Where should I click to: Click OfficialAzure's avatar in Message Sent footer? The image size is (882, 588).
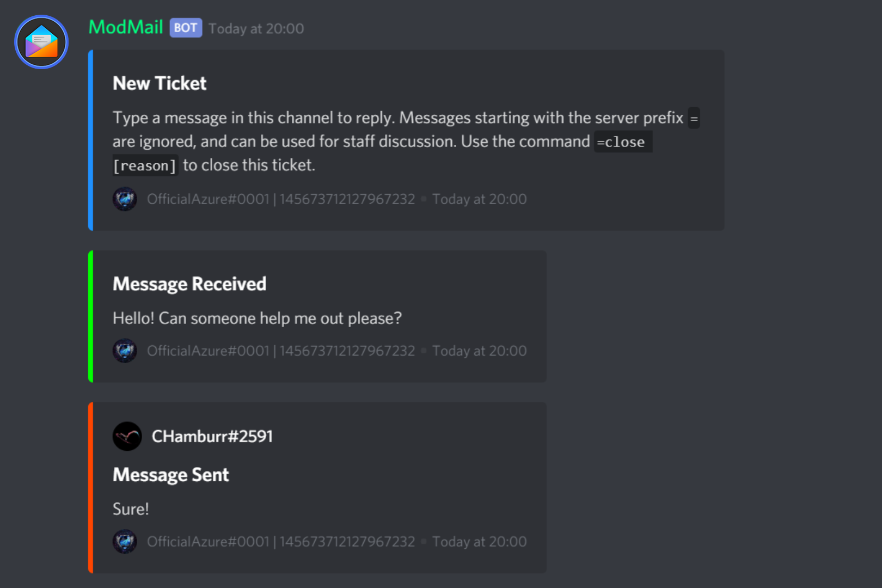point(125,541)
